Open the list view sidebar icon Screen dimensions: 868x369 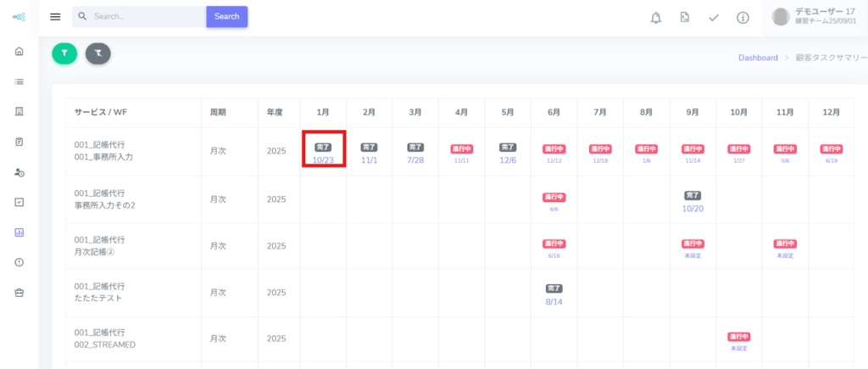pyautogui.click(x=19, y=82)
